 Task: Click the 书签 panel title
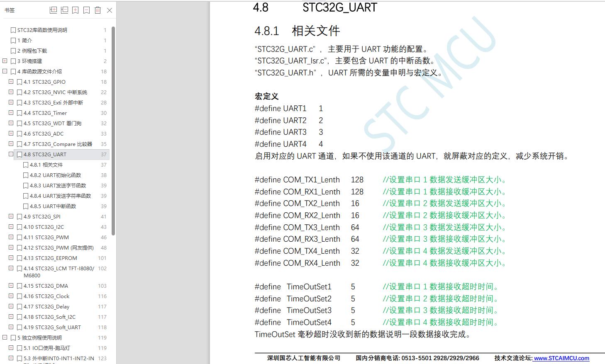(x=10, y=10)
